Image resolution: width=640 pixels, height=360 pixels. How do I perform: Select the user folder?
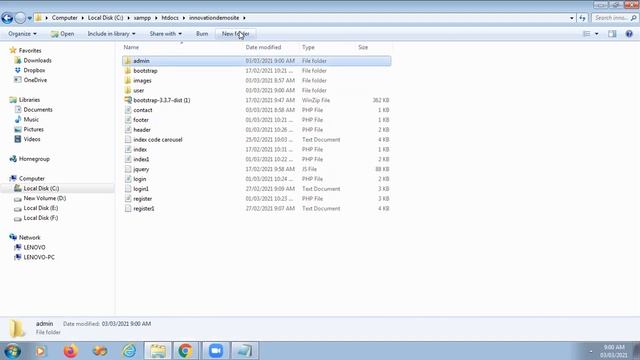256,90
